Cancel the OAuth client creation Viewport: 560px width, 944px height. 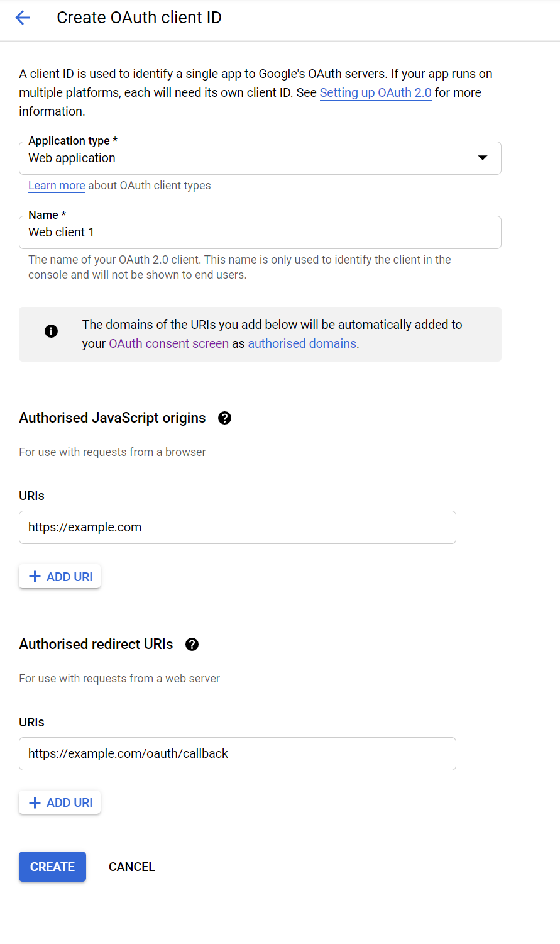[131, 867]
